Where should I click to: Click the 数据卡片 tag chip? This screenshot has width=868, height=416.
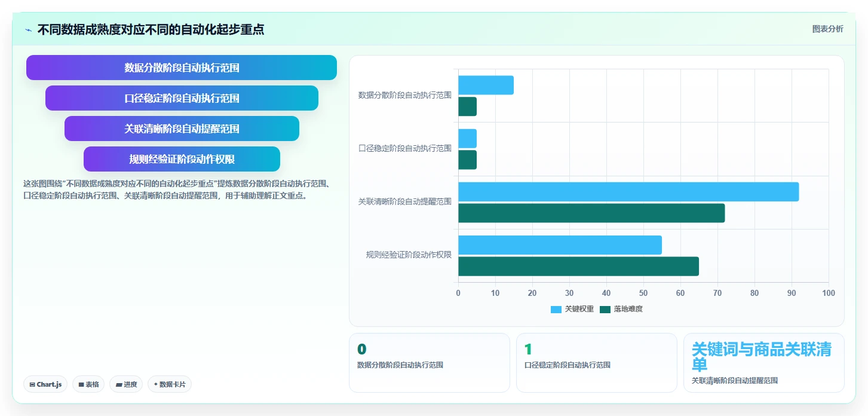pos(170,384)
